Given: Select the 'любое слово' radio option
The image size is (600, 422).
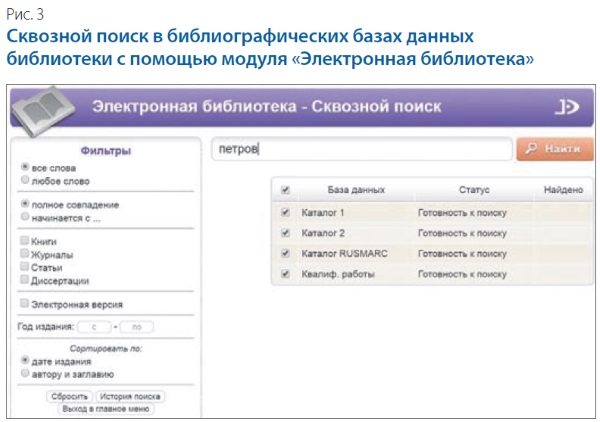Looking at the screenshot, I should click(25, 181).
